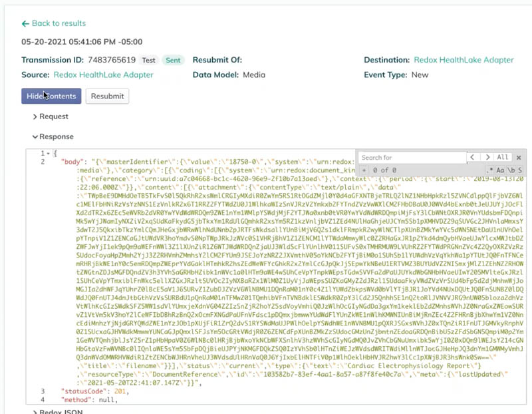The image size is (532, 414).
Task: Fold the JSON object at line 1
Action: point(48,154)
